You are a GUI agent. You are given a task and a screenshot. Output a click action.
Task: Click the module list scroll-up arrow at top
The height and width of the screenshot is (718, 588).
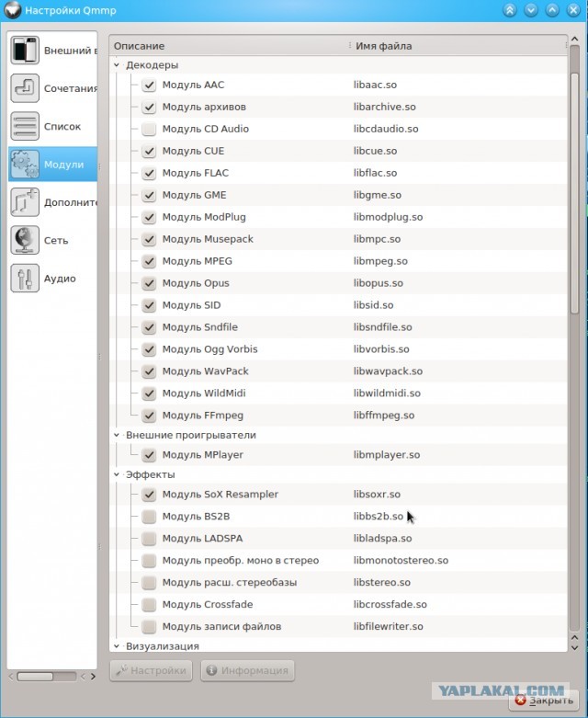575,40
